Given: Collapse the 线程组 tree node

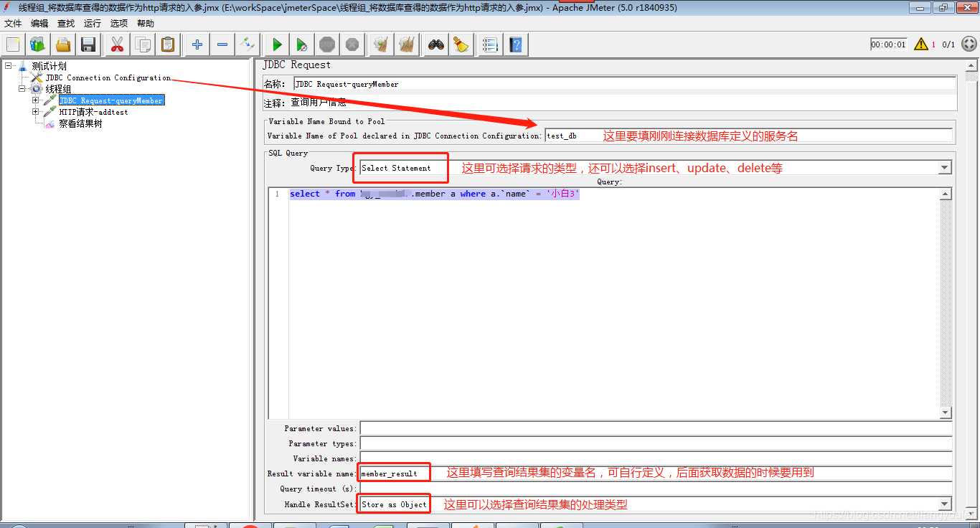Looking at the screenshot, I should 22,89.
